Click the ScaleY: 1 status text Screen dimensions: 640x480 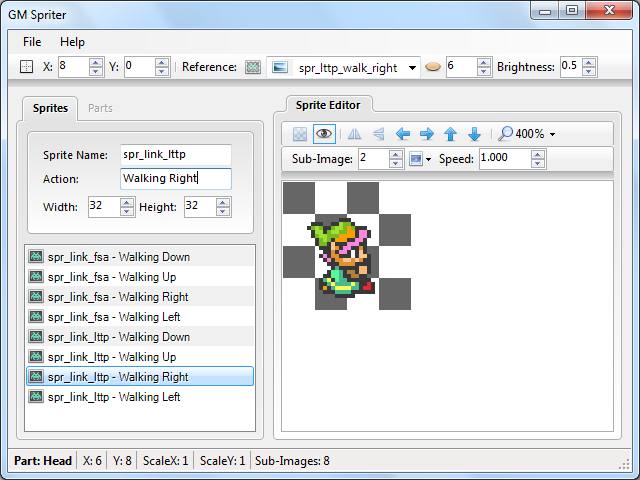(222, 461)
